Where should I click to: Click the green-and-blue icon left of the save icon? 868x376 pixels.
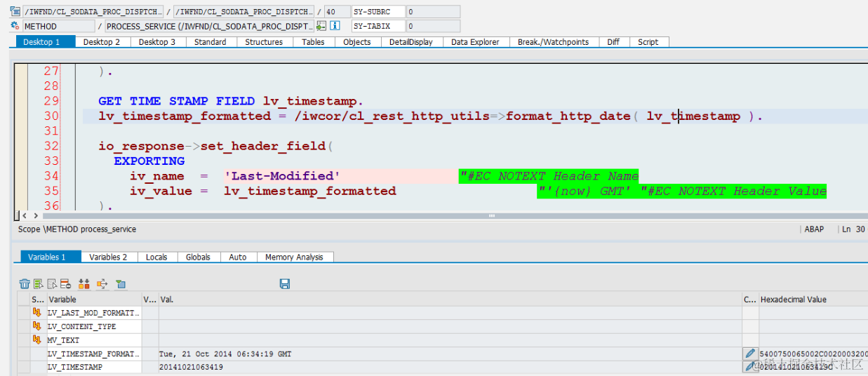click(121, 283)
